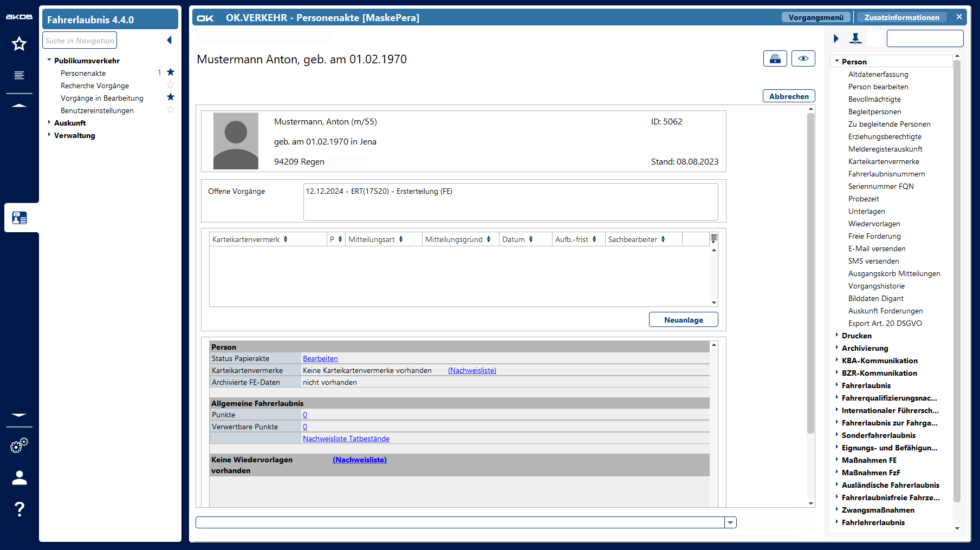This screenshot has height=550, width=980.
Task: Toggle favorite star for Recherche Vorgänge
Action: 171,85
